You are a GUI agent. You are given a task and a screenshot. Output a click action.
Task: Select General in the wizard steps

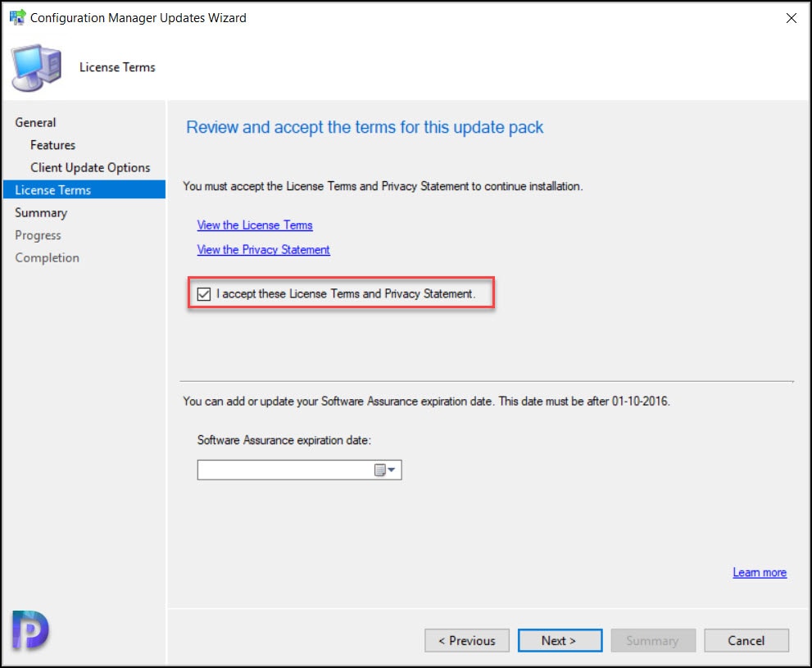coord(35,123)
